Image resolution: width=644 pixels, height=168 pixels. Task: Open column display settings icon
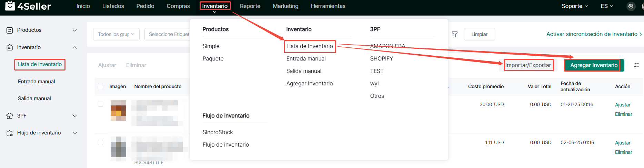tap(636, 65)
